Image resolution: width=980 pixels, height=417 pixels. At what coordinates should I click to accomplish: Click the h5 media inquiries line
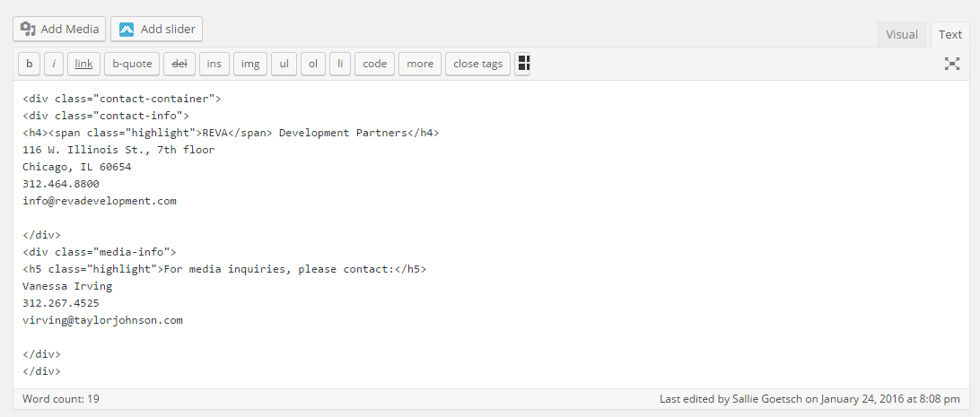225,269
